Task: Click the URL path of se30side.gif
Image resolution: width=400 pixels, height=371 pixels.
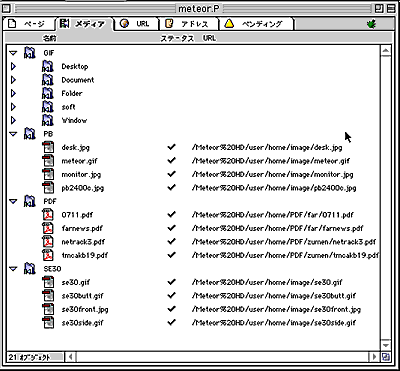Action: point(274,323)
